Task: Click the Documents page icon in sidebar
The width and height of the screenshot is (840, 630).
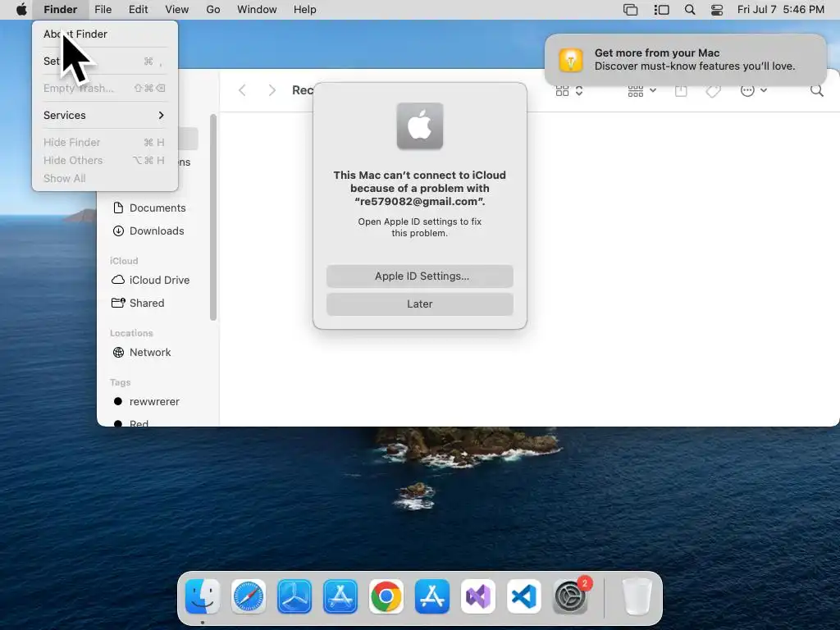Action: pos(118,208)
